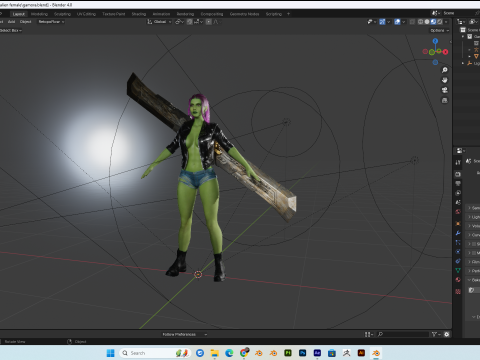Open the outliner display mode dropdown

click(x=474, y=22)
